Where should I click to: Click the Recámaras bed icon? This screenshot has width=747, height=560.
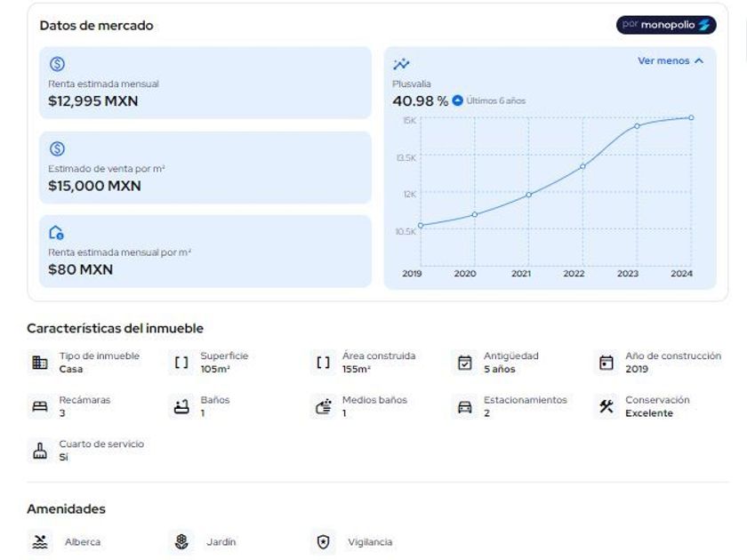39,407
